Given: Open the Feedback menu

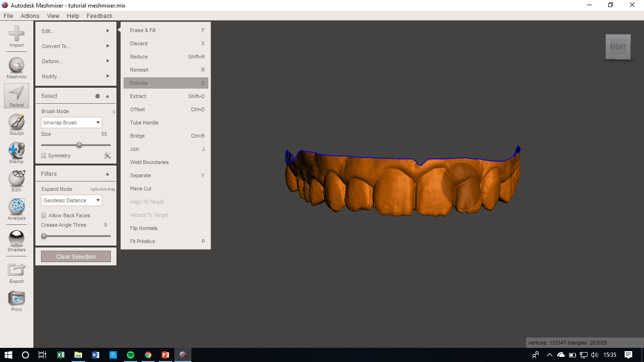Looking at the screenshot, I should [x=99, y=16].
